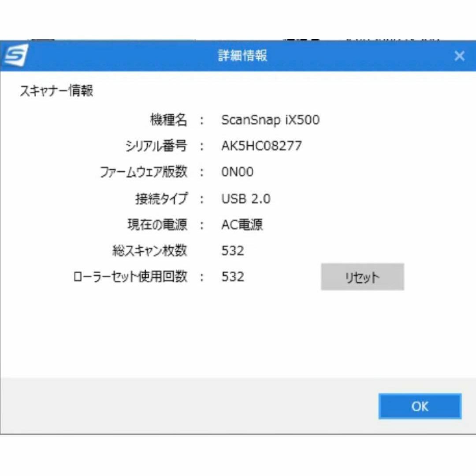Viewport: 476px width, 476px height.
Task: Click the ファームウェア版数 label
Action: (144, 172)
